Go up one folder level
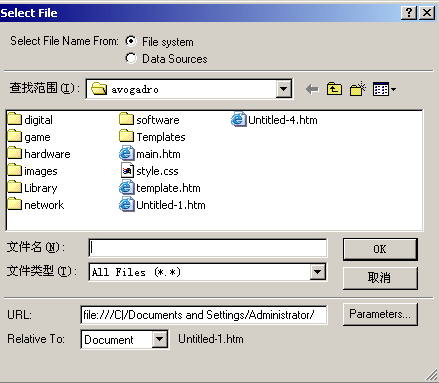The width and height of the screenshot is (439, 383). click(334, 89)
